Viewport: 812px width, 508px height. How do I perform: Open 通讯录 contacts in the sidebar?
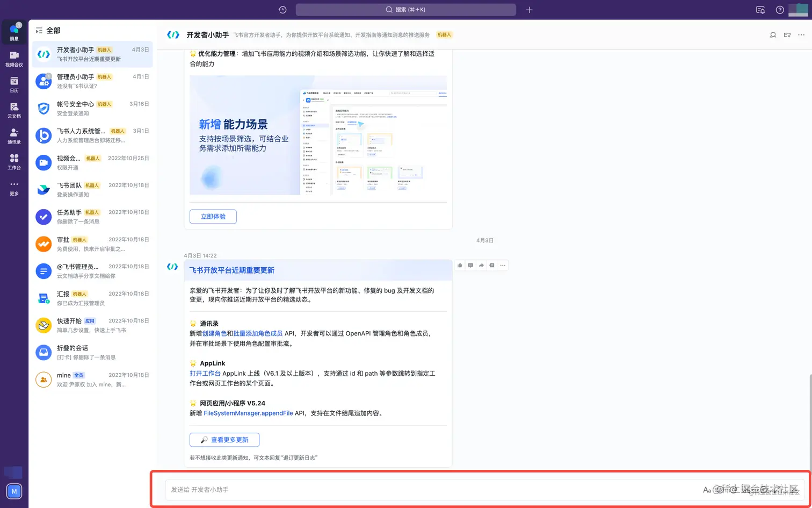tap(14, 136)
